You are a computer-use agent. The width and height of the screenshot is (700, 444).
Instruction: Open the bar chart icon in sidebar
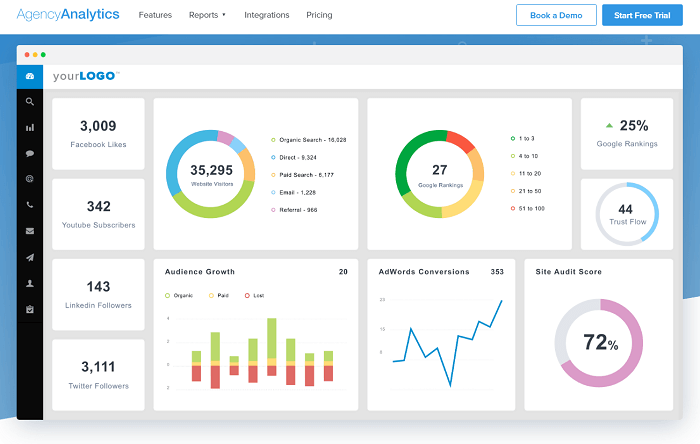pos(30,128)
